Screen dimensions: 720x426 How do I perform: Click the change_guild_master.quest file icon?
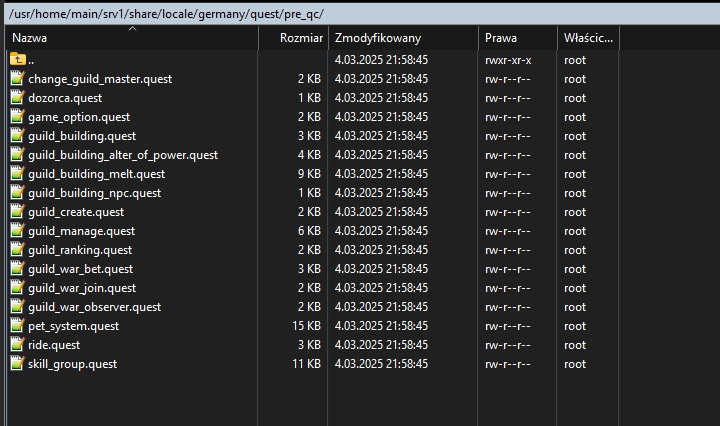(x=17, y=79)
